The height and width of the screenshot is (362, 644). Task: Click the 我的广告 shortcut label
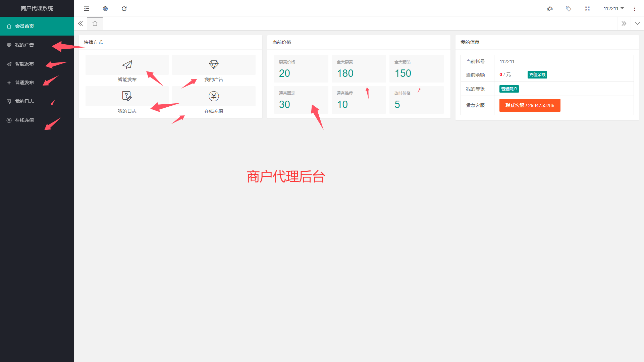214,80
